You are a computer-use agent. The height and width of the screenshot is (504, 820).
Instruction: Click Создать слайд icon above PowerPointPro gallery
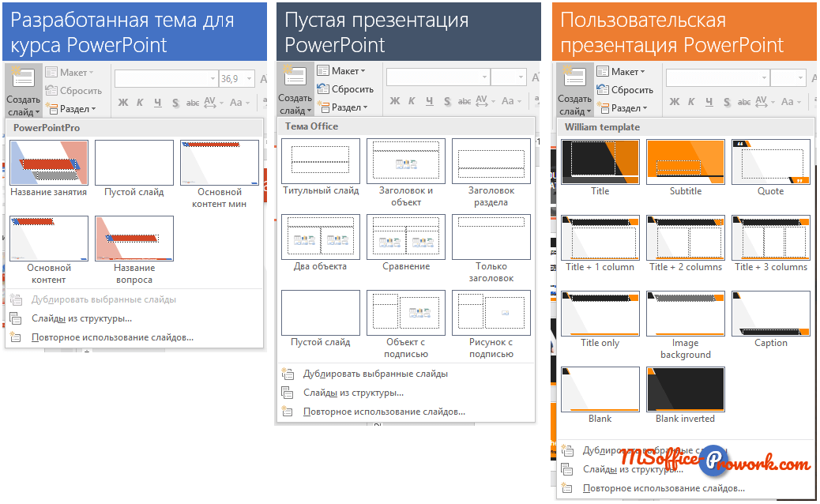pos(24,78)
